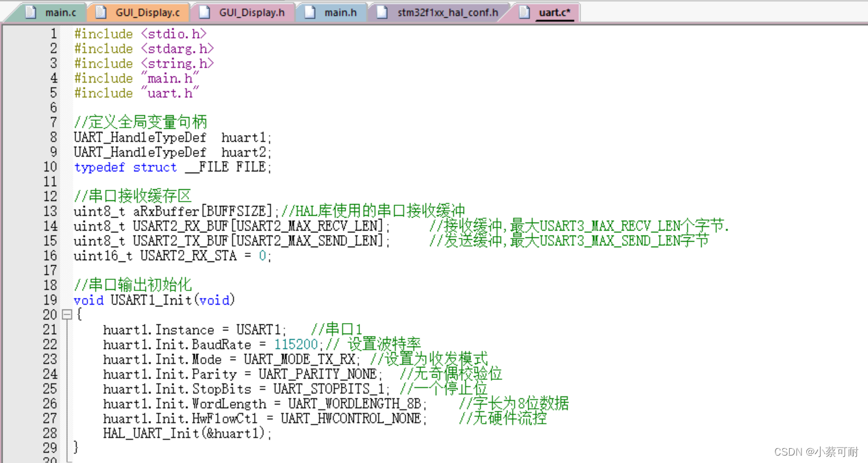Open the GUI_Display.c tab
868x463 pixels.
(x=138, y=12)
